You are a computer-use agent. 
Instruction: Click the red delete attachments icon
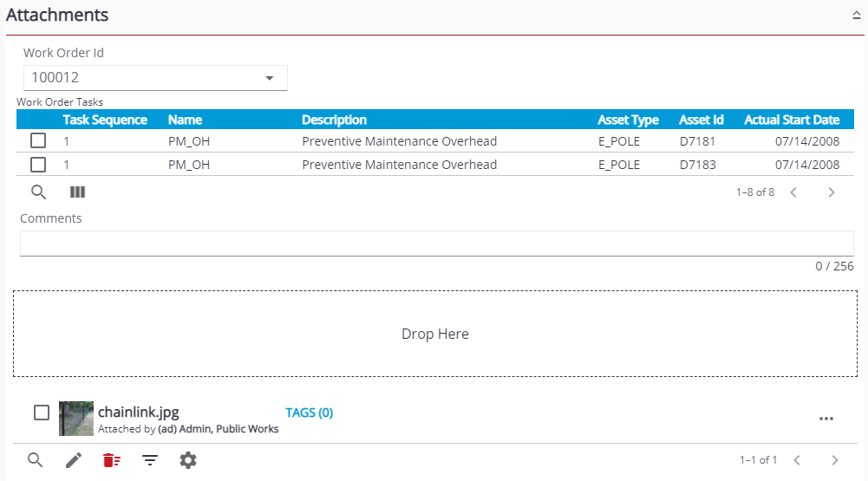click(111, 460)
